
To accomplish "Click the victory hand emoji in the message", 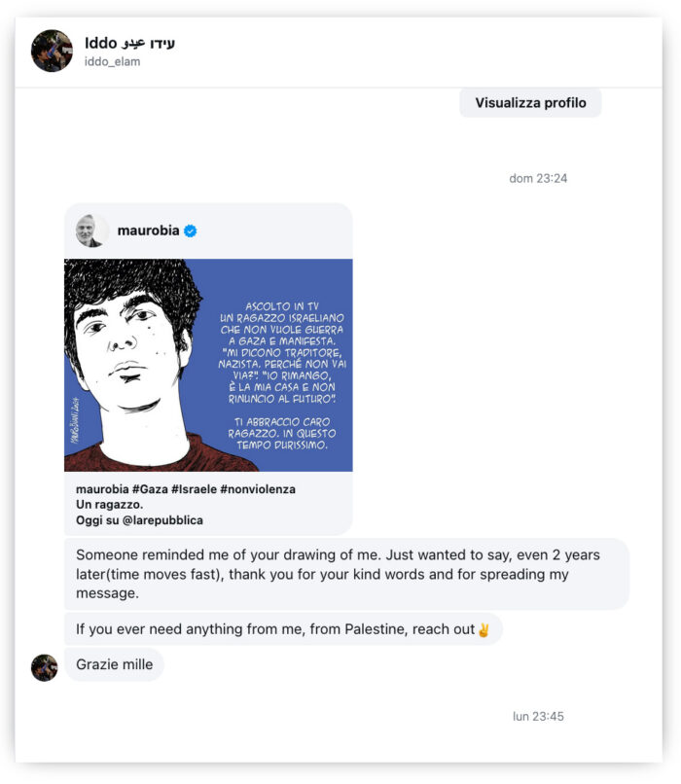I will (x=484, y=629).
